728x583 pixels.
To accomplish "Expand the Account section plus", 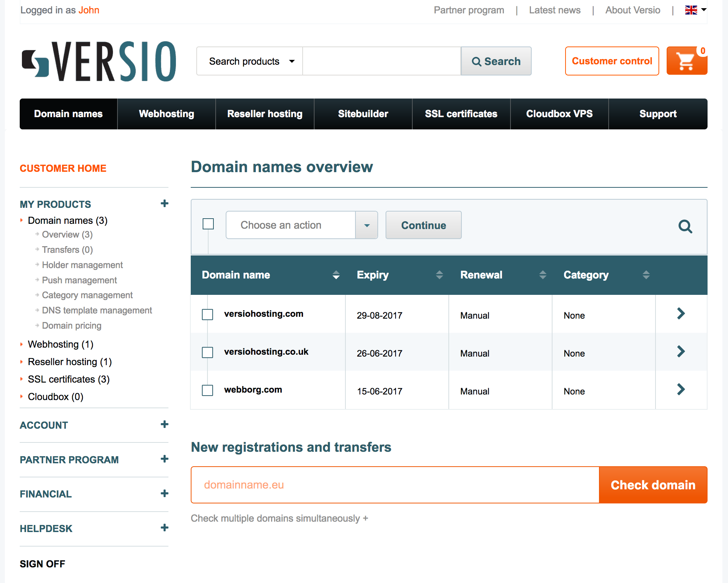I will (164, 424).
